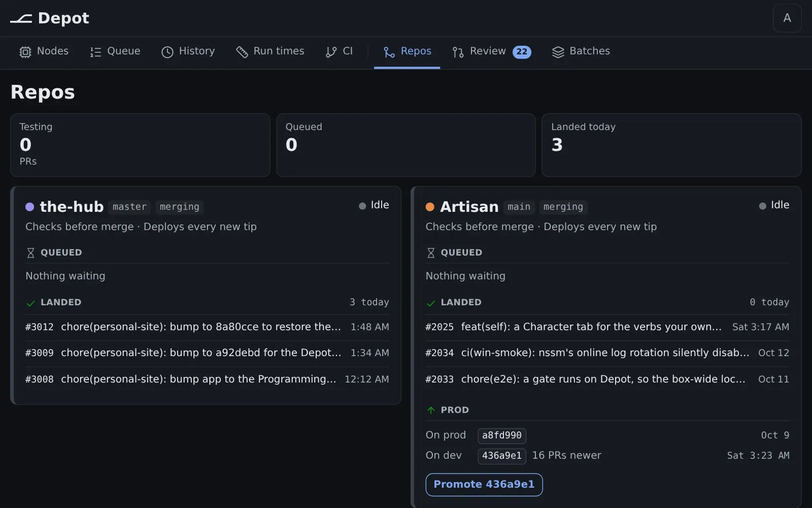
Task: Click the History clock icon
Action: tap(167, 52)
